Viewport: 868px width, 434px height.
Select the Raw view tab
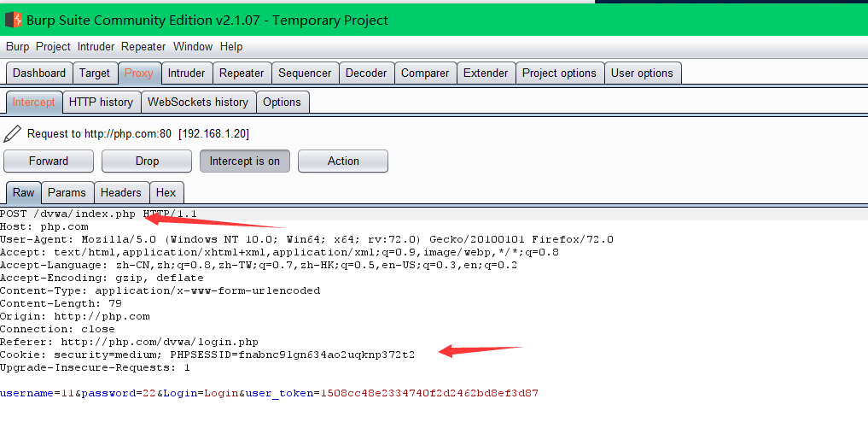coord(23,192)
